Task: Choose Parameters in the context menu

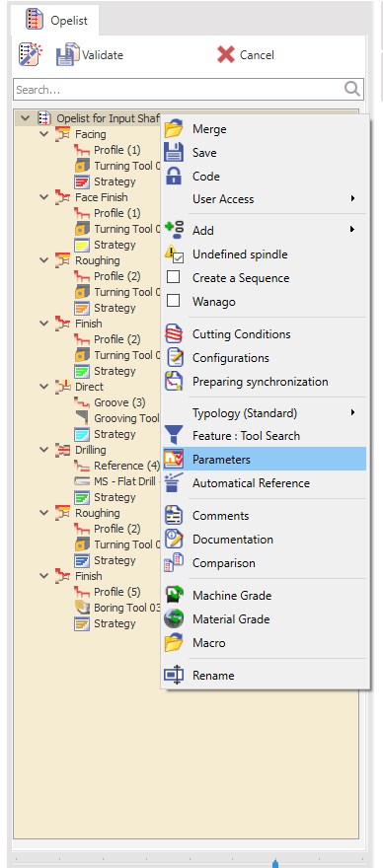Action: [x=264, y=459]
